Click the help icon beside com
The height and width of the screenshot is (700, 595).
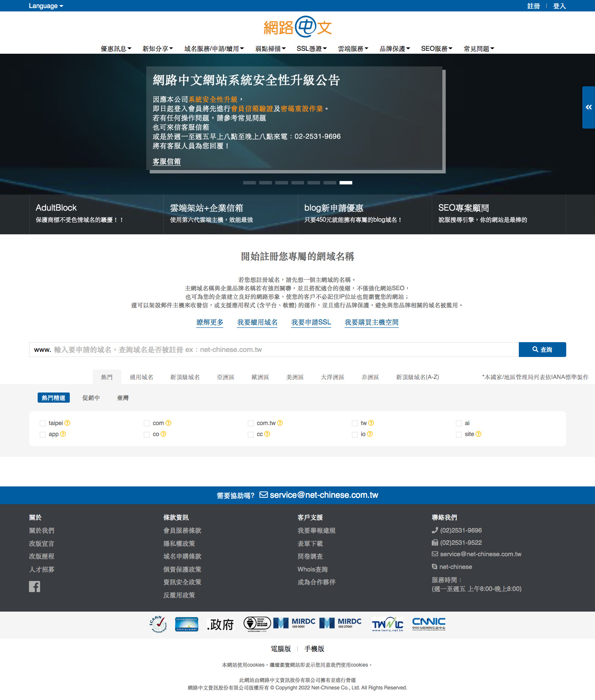click(x=168, y=423)
